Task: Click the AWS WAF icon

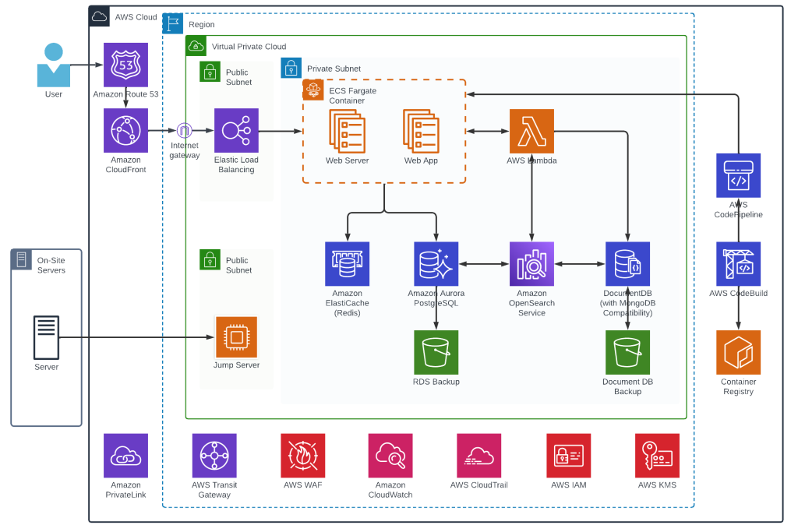Action: [x=302, y=456]
